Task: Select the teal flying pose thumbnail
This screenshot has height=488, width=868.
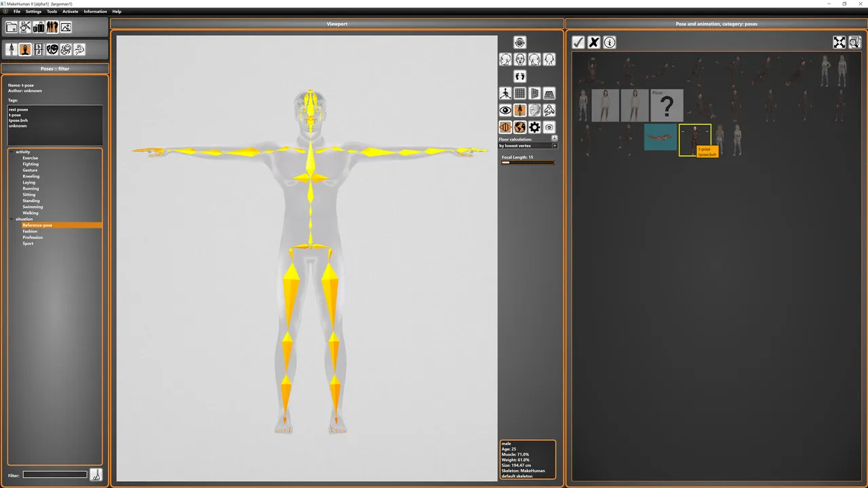Action: (x=660, y=137)
